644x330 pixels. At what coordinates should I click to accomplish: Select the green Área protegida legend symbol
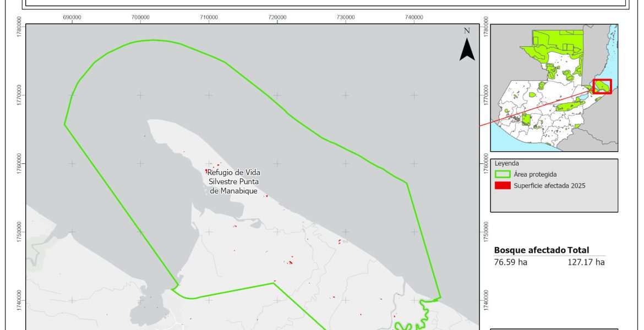click(x=503, y=174)
